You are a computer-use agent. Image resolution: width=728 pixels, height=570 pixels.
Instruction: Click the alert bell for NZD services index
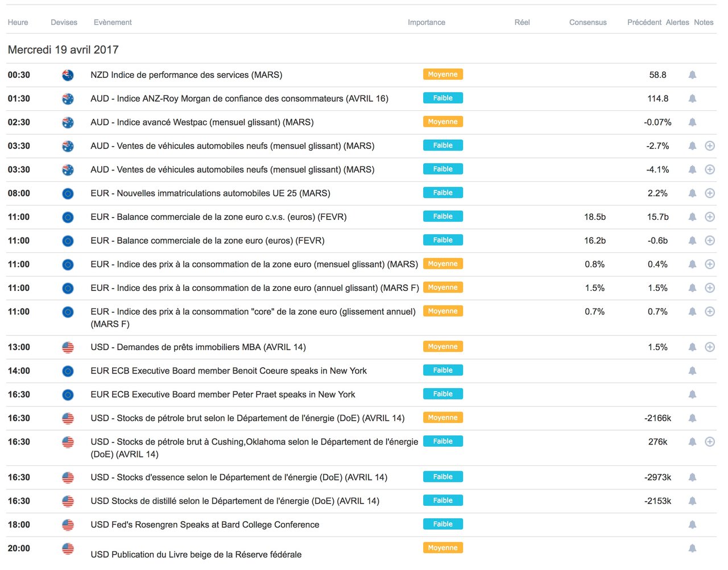pos(692,75)
